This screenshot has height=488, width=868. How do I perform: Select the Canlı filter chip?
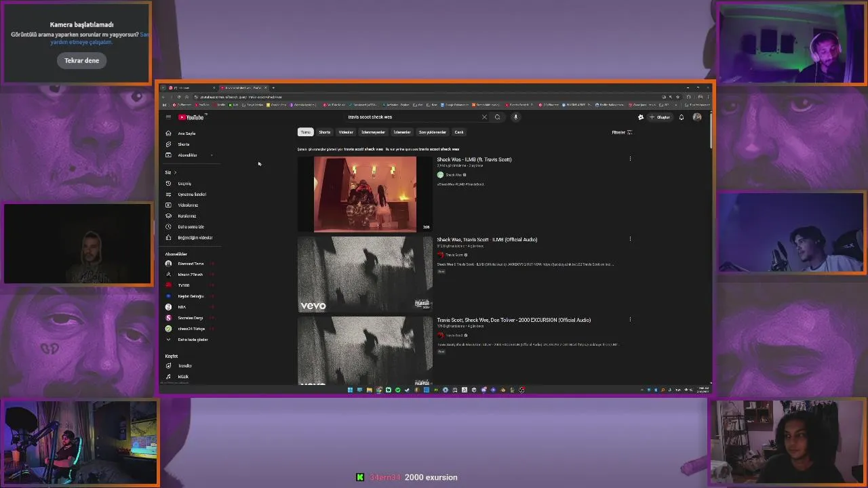coord(459,132)
